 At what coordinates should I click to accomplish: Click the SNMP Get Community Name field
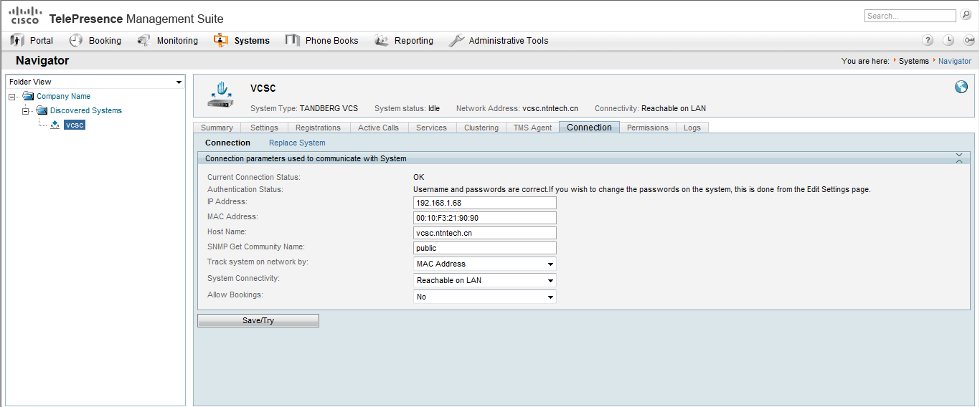485,248
